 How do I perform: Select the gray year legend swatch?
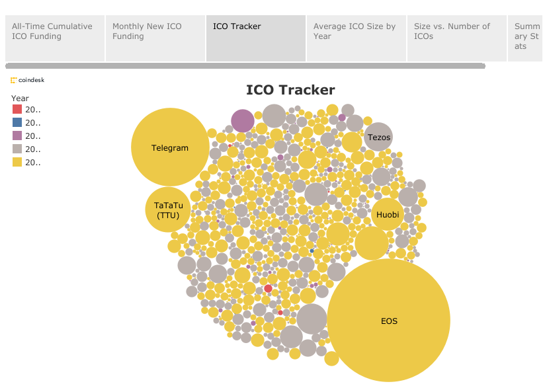[17, 149]
